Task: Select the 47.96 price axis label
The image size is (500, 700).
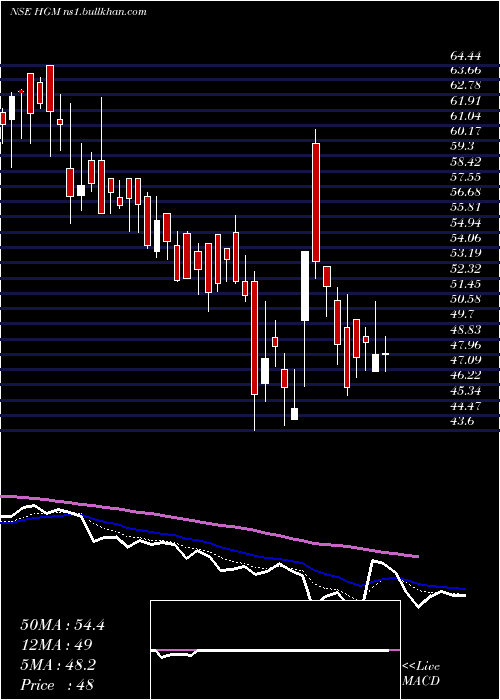Action: click(466, 345)
